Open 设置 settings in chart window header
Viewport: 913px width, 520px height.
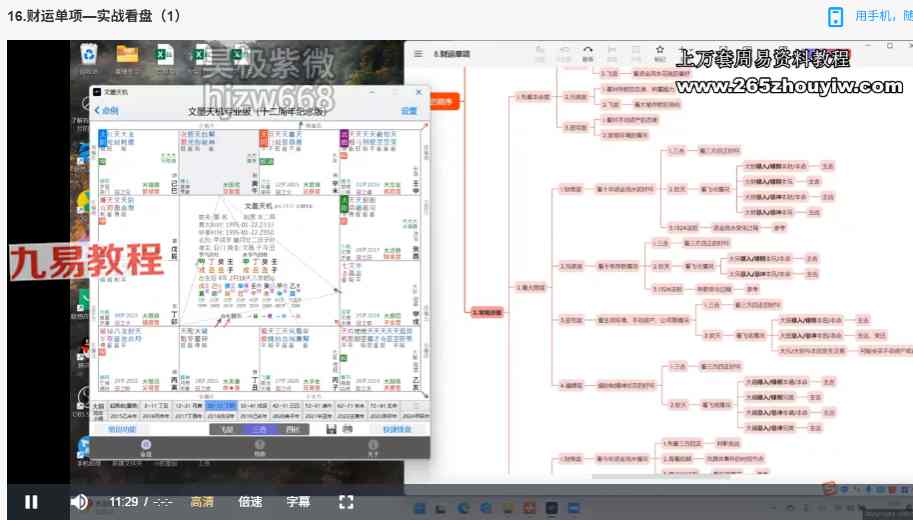coord(409,111)
